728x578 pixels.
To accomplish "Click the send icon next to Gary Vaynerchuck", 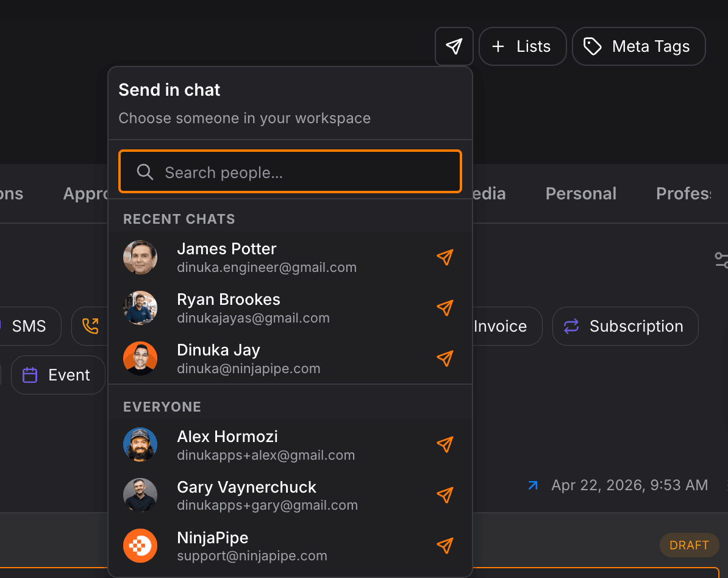I will coord(444,495).
